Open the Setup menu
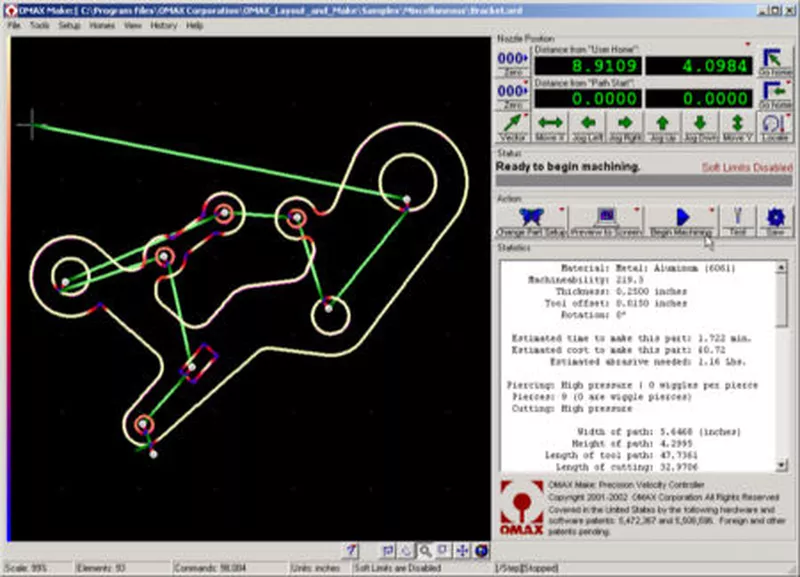This screenshot has height=577, width=800. click(69, 25)
